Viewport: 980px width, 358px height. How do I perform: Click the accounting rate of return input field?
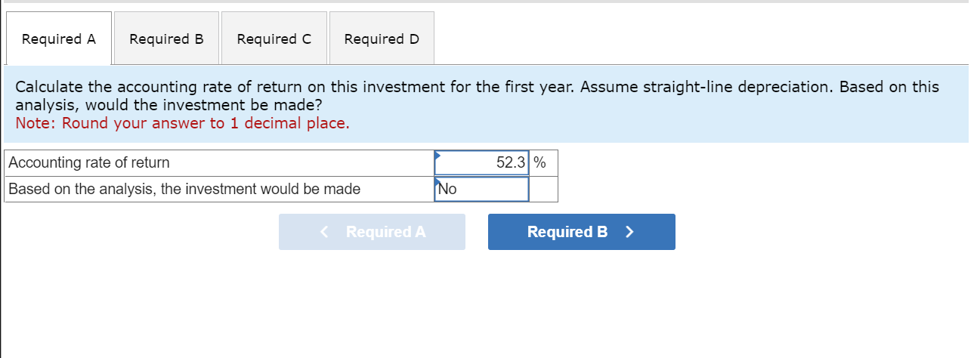[481, 163]
